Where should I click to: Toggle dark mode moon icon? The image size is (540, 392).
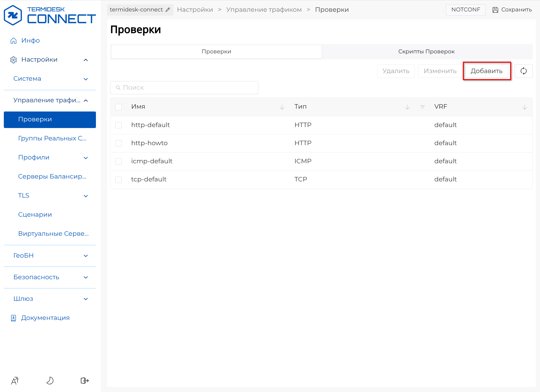50,380
